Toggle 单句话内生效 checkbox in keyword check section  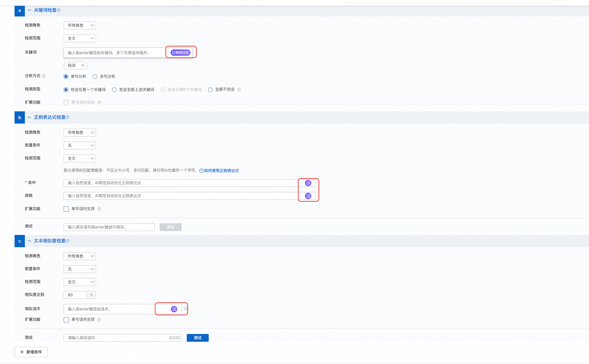pyautogui.click(x=66, y=103)
